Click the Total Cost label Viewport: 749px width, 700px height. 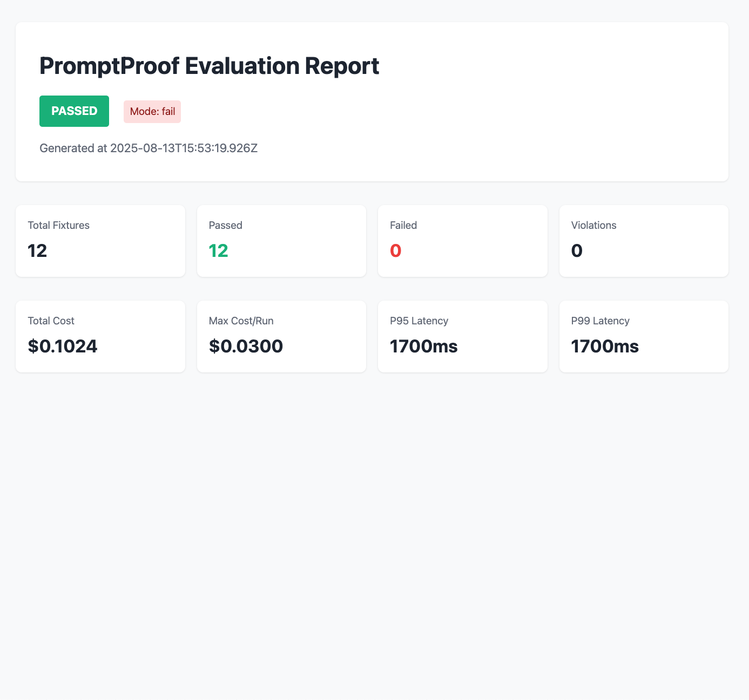(51, 321)
